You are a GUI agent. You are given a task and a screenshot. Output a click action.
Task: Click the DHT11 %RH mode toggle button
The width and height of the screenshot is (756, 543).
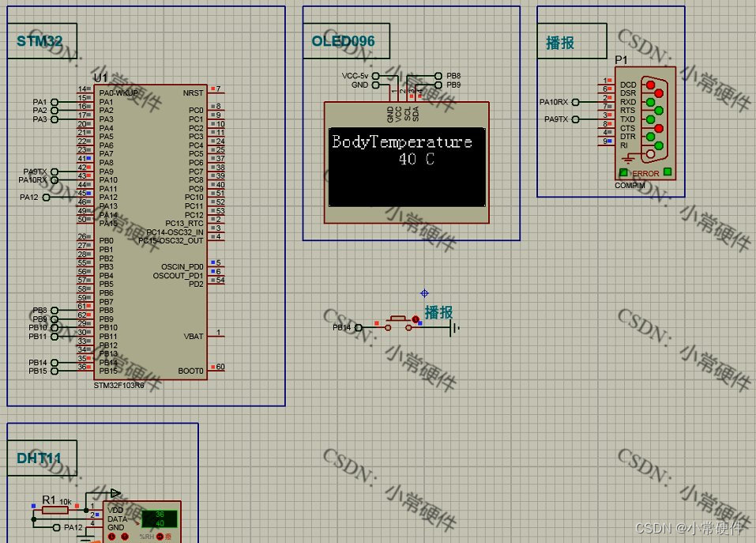(x=160, y=536)
